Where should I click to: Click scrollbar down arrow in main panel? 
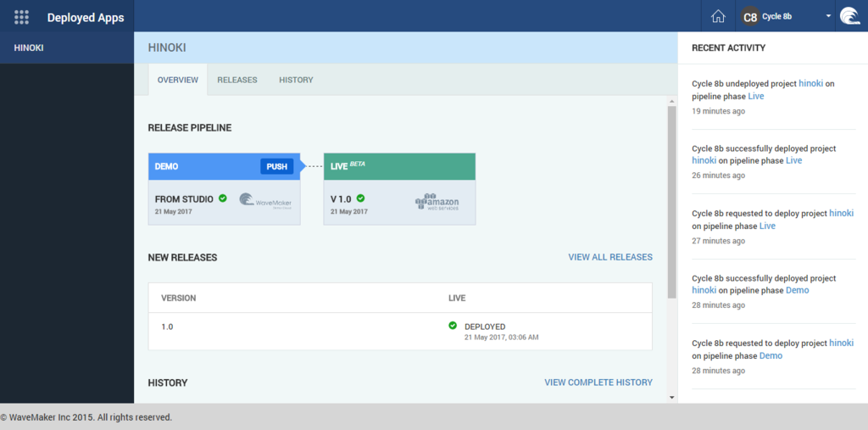672,397
